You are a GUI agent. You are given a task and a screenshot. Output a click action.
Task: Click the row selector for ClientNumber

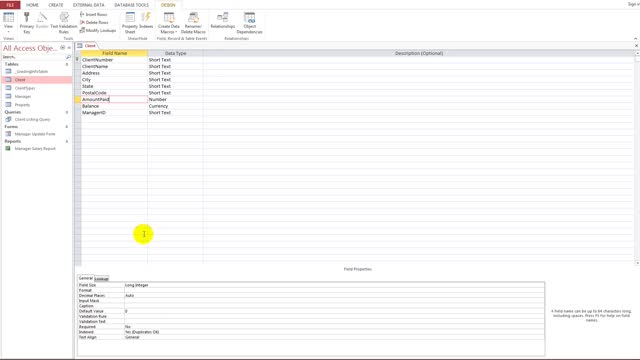click(78, 60)
